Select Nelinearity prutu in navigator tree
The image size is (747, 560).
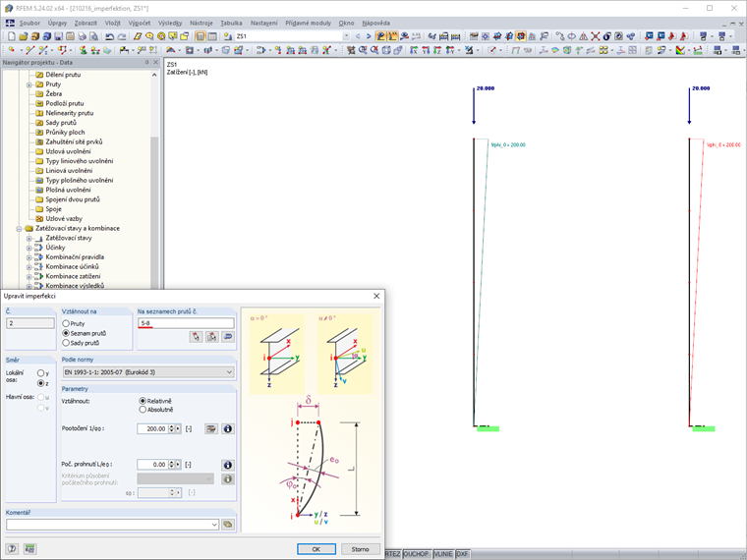point(70,113)
